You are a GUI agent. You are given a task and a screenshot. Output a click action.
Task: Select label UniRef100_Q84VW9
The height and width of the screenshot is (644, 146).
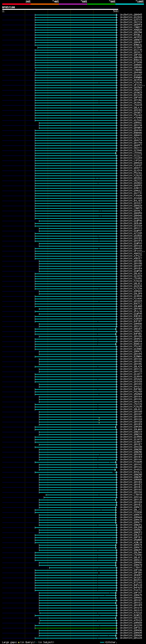click(131, 72)
